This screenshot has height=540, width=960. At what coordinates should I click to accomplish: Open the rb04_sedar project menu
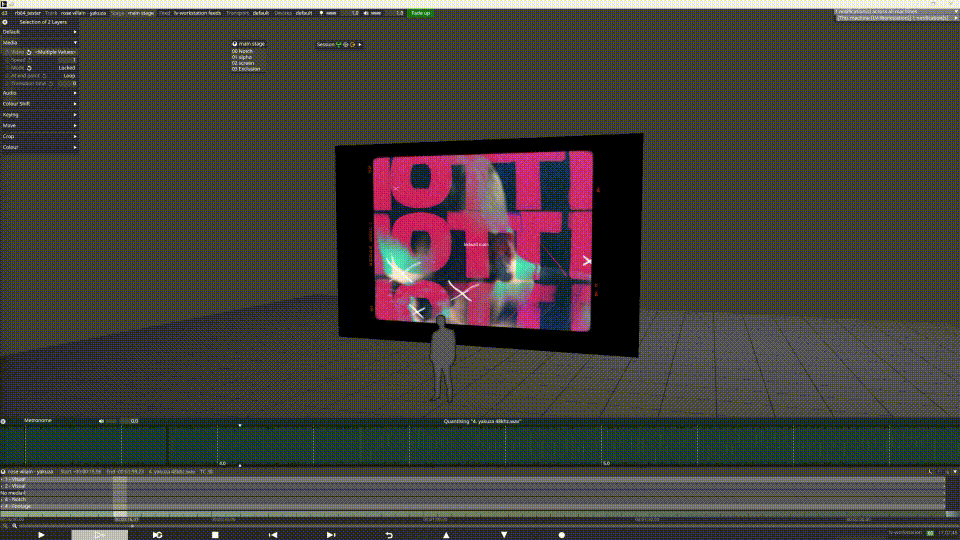point(28,13)
